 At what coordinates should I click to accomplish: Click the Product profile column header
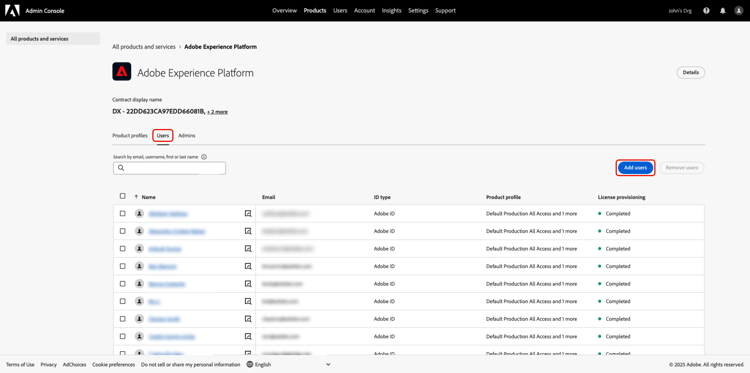click(503, 197)
